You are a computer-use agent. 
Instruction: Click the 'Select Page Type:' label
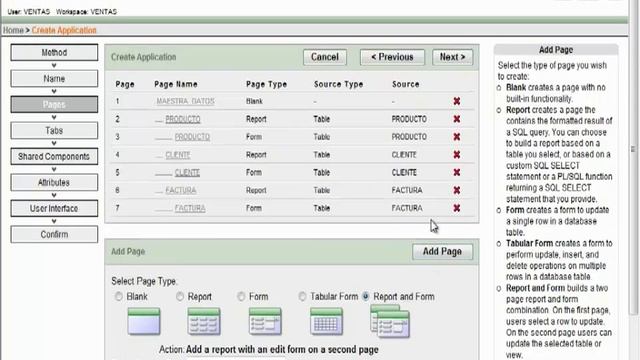coord(144,281)
